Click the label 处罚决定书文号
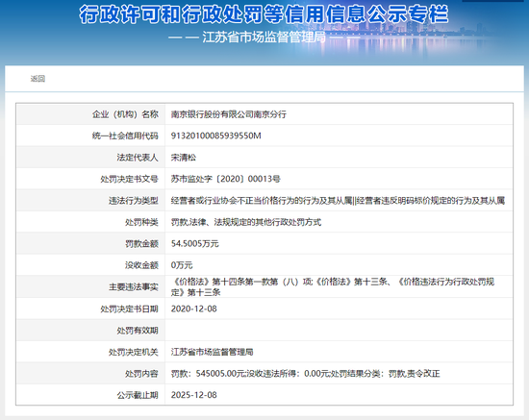The height and width of the screenshot is (420, 529). [x=129, y=179]
